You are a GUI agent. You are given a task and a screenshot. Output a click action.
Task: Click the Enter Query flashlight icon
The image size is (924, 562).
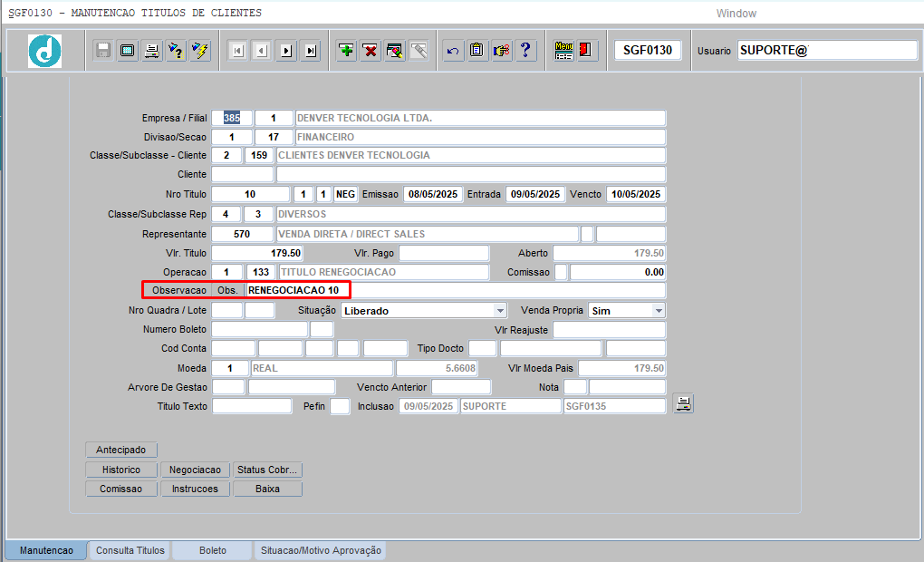[x=176, y=51]
